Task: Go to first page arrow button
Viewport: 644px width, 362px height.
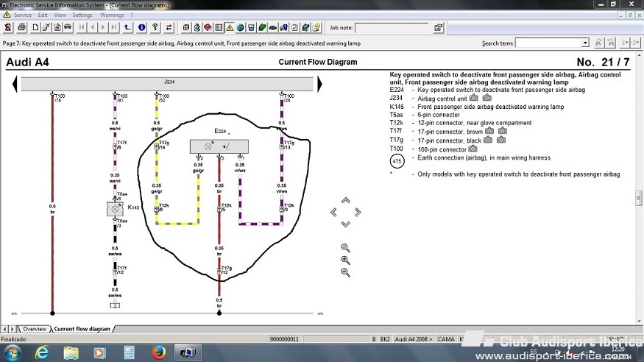Action: click(82, 27)
